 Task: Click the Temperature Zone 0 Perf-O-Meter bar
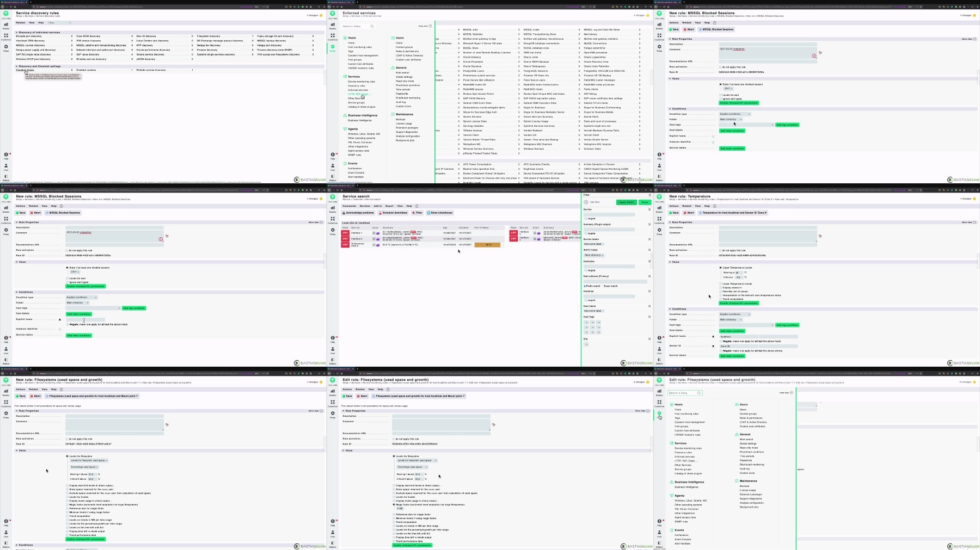[x=487, y=245]
